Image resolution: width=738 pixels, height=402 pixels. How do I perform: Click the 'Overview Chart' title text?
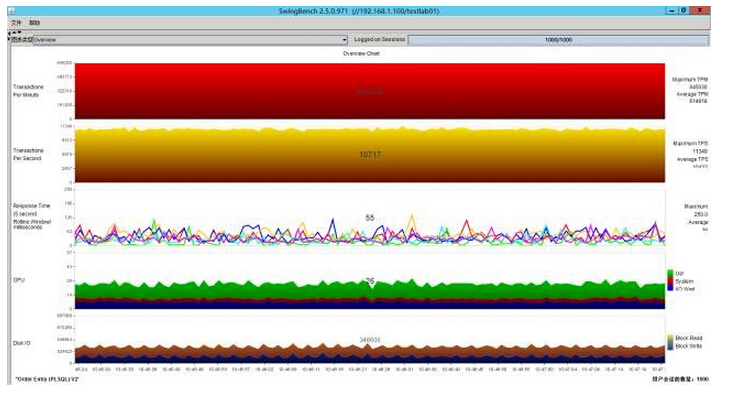tap(361, 54)
